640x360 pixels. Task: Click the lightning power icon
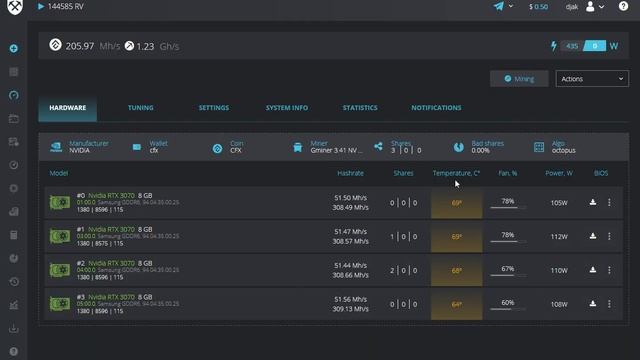[553, 46]
